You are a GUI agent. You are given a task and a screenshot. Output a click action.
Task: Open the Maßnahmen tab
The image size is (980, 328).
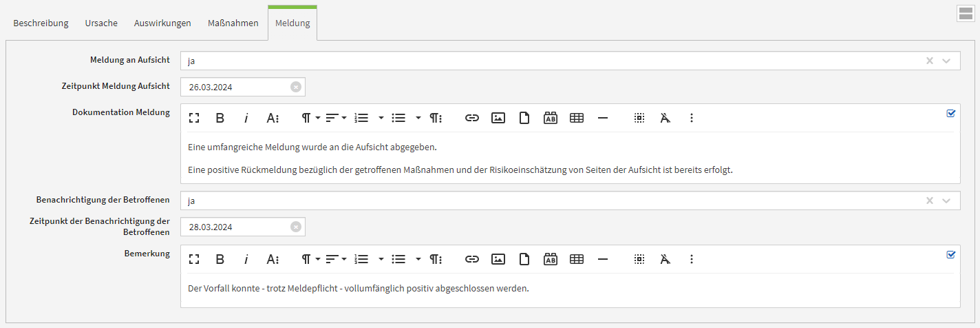pos(233,23)
